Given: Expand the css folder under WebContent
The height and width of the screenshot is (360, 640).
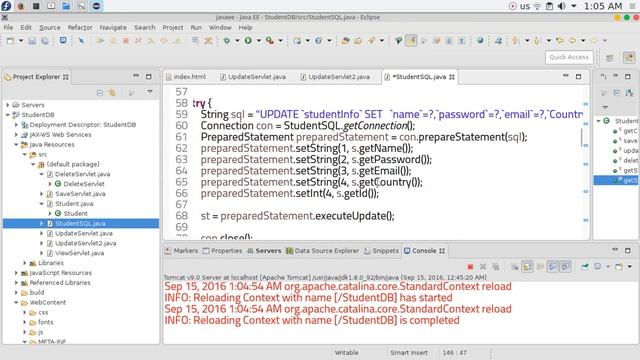Looking at the screenshot, I should tap(24, 312).
